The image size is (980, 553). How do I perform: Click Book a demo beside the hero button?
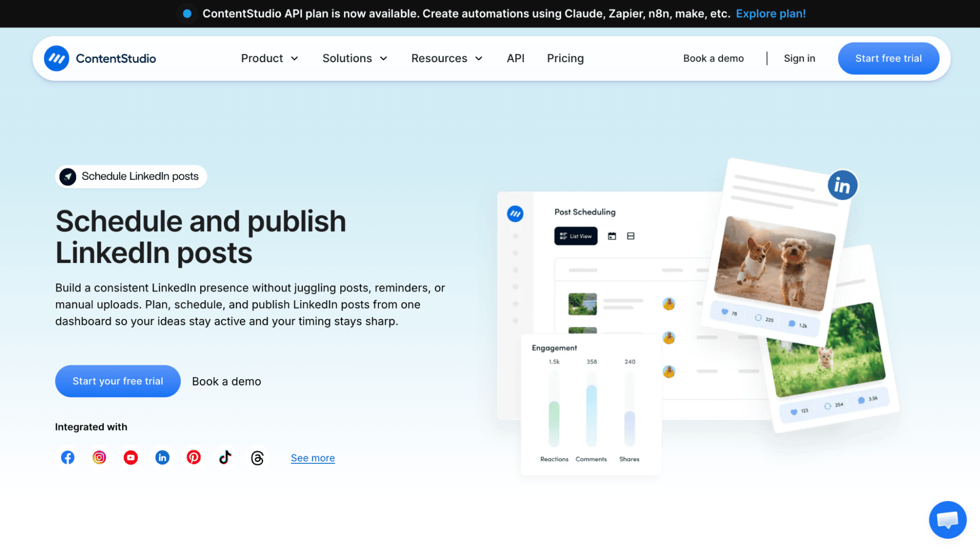[x=226, y=382]
